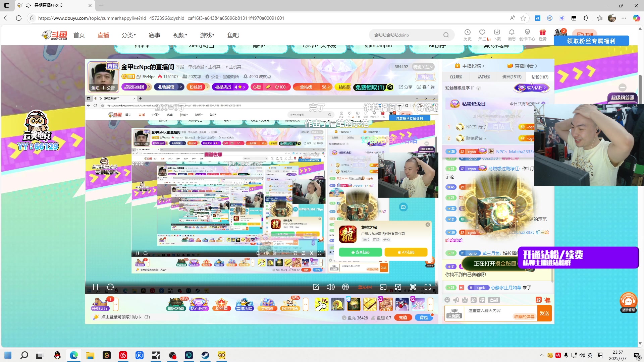Click the 发送 send chat button
Image resolution: width=644 pixels, height=362 pixels.
point(544,313)
